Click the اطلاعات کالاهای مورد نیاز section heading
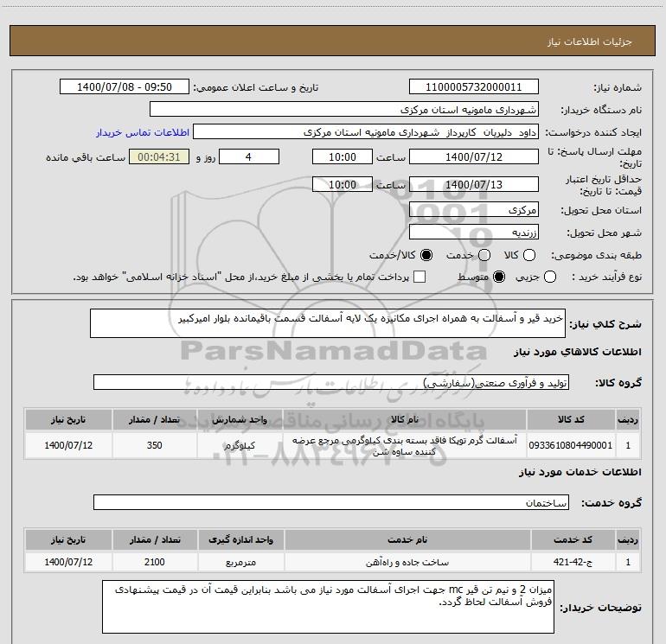The height and width of the screenshot is (644, 666). (578, 352)
